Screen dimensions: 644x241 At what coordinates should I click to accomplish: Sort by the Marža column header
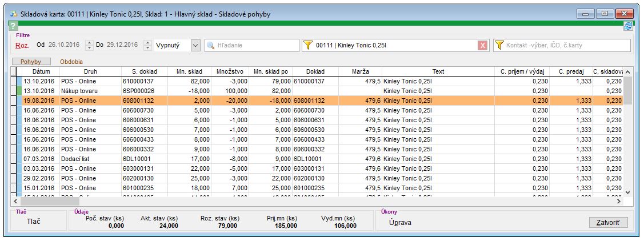(x=360, y=72)
